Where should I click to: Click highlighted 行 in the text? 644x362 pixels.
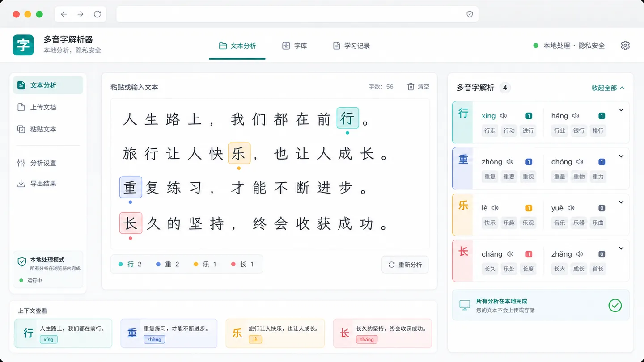point(347,118)
